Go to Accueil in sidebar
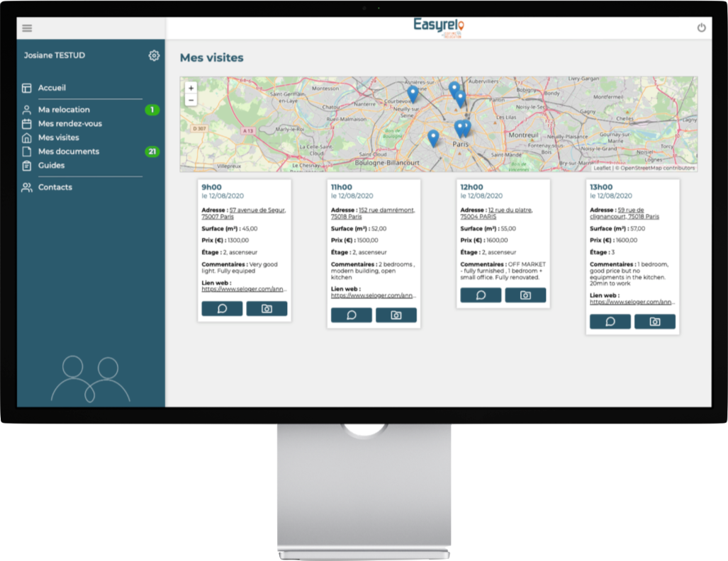728x561 pixels. click(52, 88)
